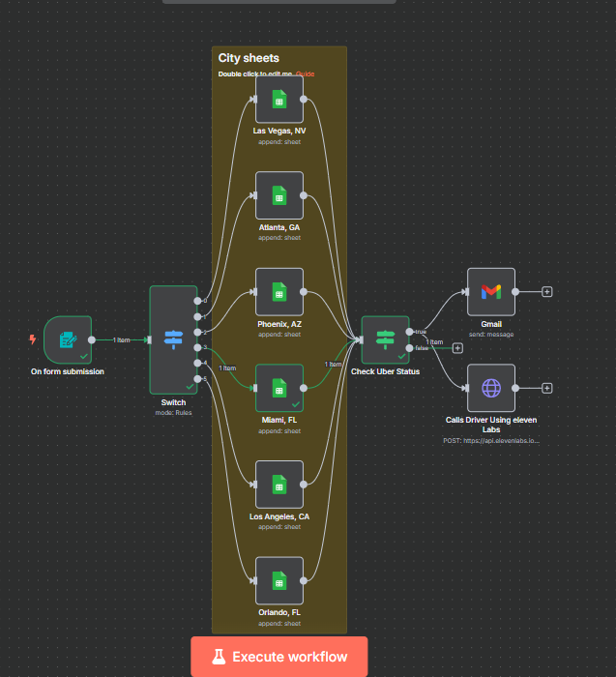This screenshot has height=677, width=616.
Task: Click Switch output connector 2
Action: click(197, 332)
